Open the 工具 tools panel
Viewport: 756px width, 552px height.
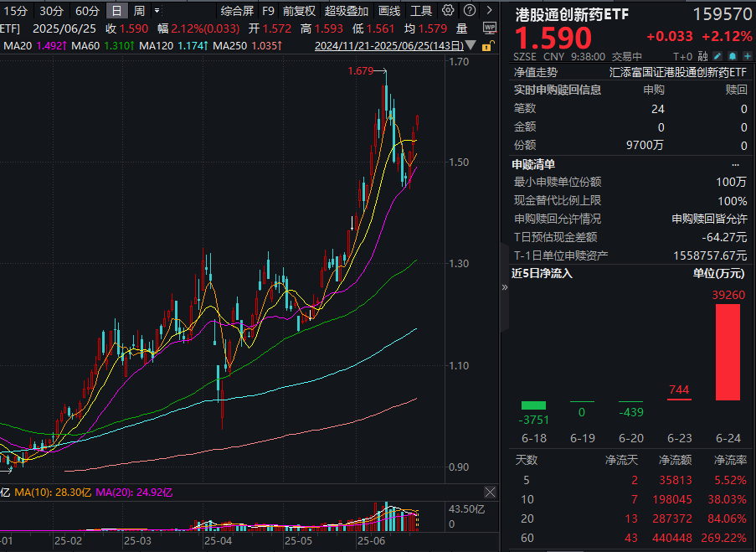pos(421,10)
